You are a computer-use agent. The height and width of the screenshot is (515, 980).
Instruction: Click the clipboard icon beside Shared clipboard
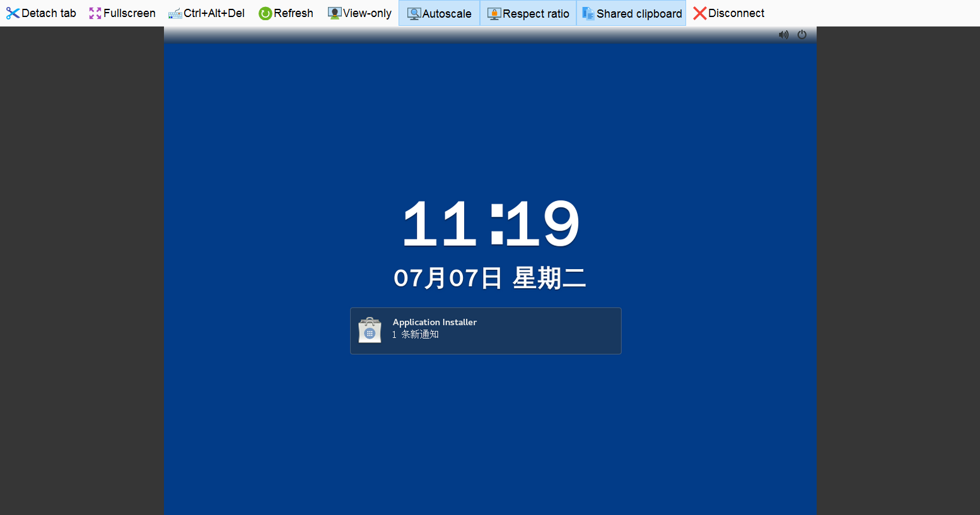coord(588,13)
